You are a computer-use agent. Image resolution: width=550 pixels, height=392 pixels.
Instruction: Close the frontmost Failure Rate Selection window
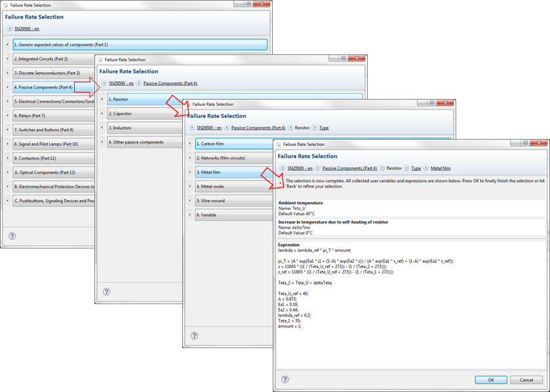[x=540, y=143]
